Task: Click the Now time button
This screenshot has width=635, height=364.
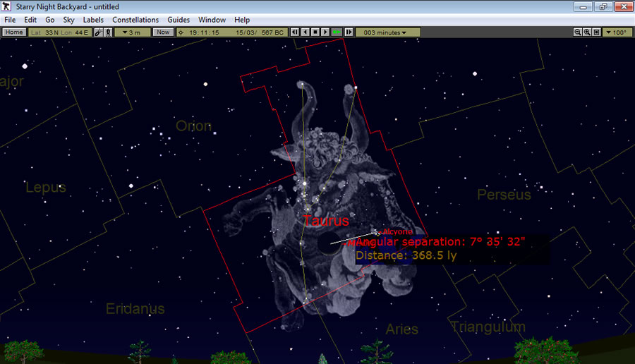Action: (x=163, y=32)
